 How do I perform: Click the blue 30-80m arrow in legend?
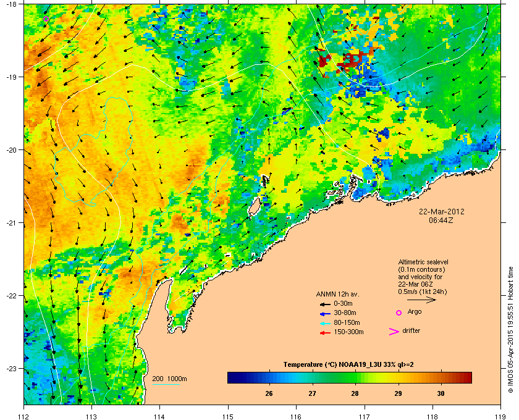click(x=325, y=313)
